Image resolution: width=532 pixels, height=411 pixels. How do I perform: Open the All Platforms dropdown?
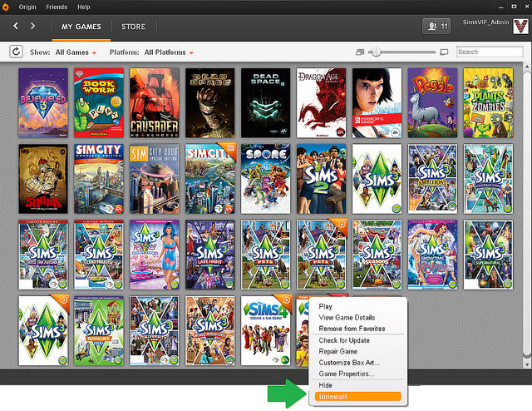click(169, 52)
